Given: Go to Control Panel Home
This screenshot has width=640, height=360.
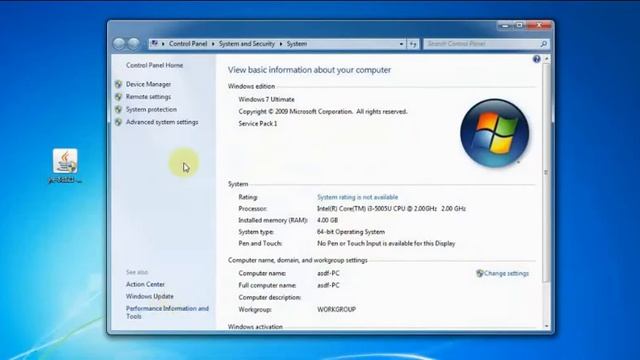Looking at the screenshot, I should [154, 65].
